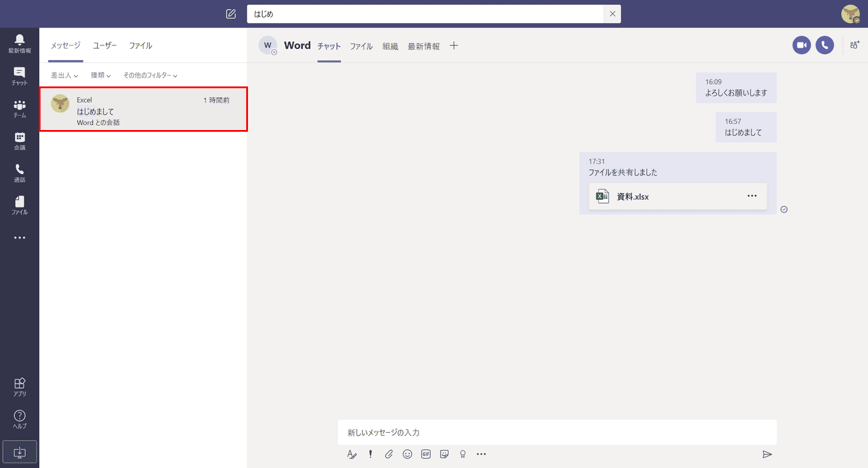This screenshot has width=868, height=468.
Task: Open more messaging extensions ellipsis
Action: [x=481, y=454]
